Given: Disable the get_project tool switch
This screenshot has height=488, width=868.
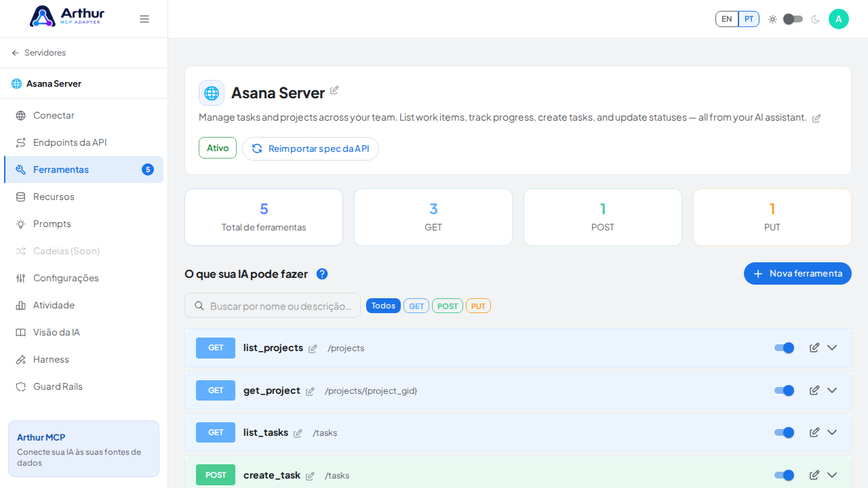Looking at the screenshot, I should pos(785,390).
